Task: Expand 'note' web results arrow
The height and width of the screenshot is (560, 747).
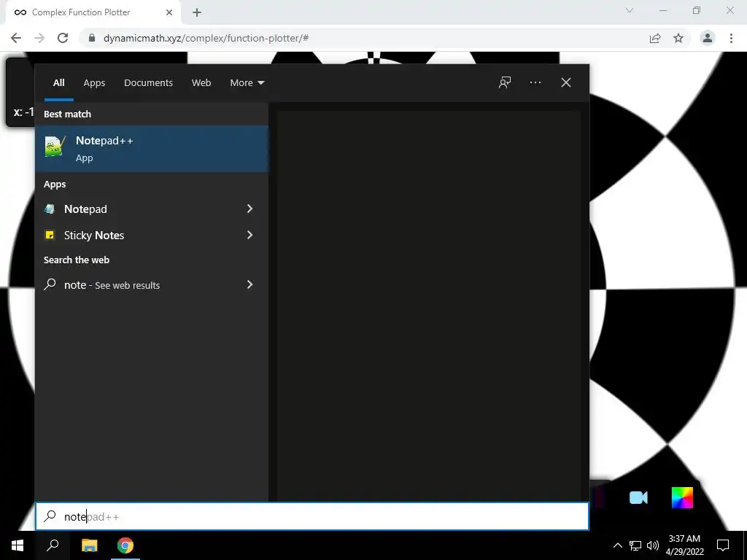Action: point(249,284)
